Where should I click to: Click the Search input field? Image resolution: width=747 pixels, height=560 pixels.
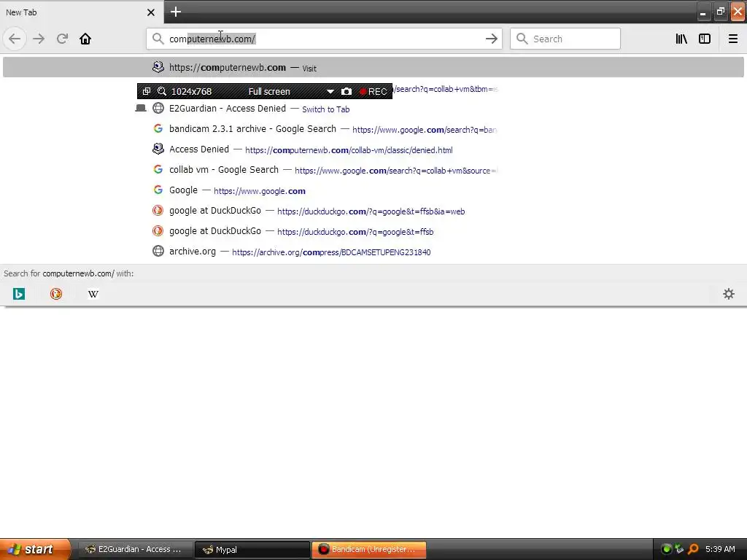coord(565,39)
